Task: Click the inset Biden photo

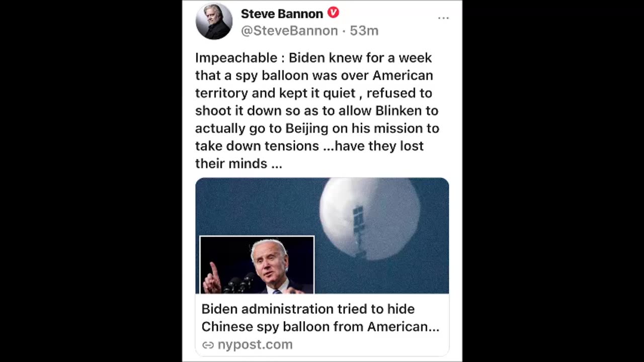Action: point(257,265)
